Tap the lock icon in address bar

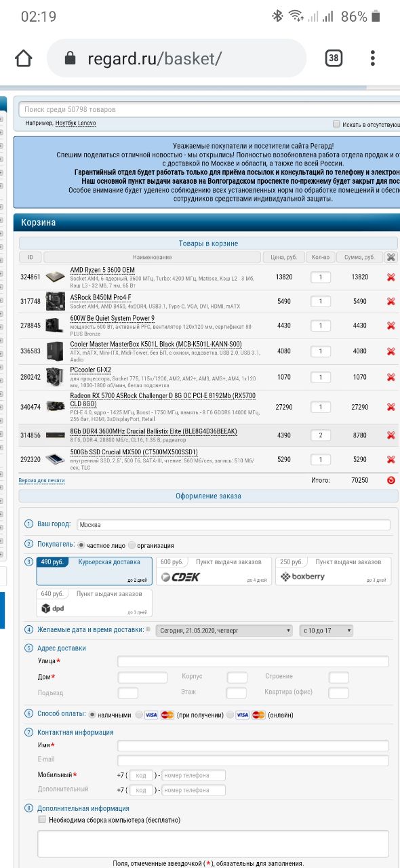[x=69, y=58]
